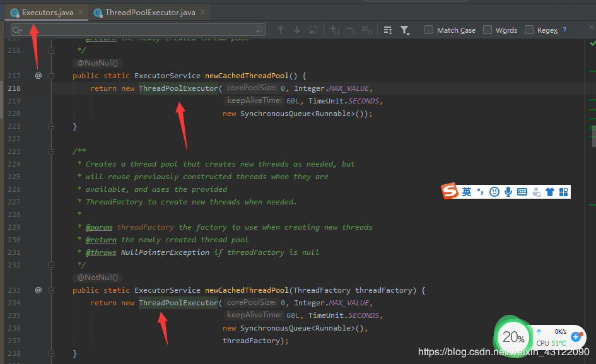
Task: Click the @return tag on line 230
Action: [x=101, y=240]
